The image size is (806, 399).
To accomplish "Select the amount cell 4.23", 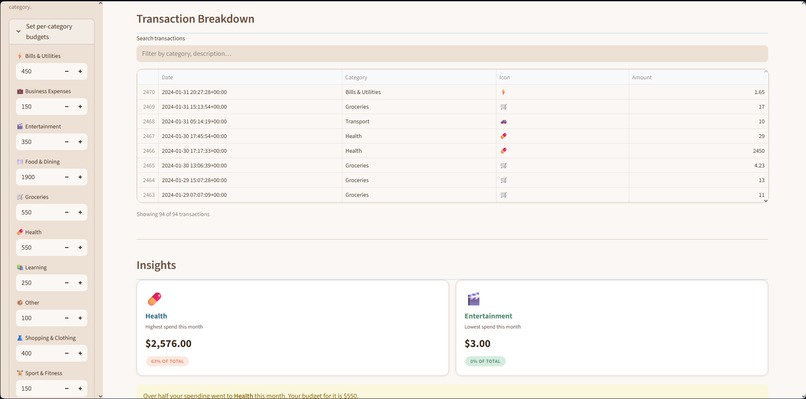I will (x=698, y=166).
